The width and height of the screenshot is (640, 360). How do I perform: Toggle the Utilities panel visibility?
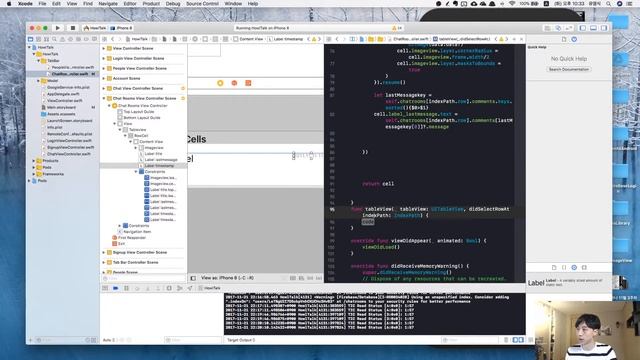pyautogui.click(x=604, y=28)
